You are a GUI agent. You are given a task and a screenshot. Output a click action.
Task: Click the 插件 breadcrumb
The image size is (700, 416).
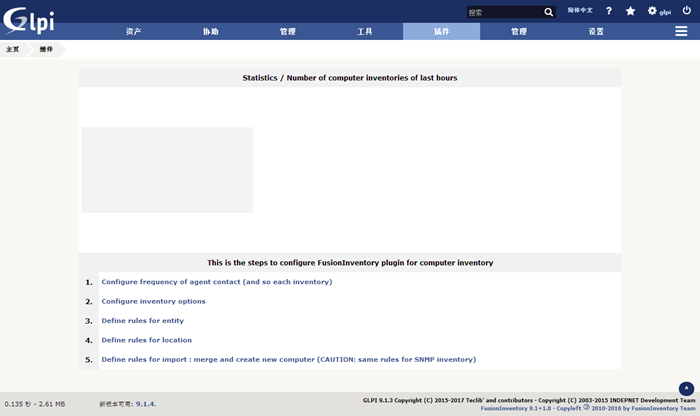coord(46,49)
